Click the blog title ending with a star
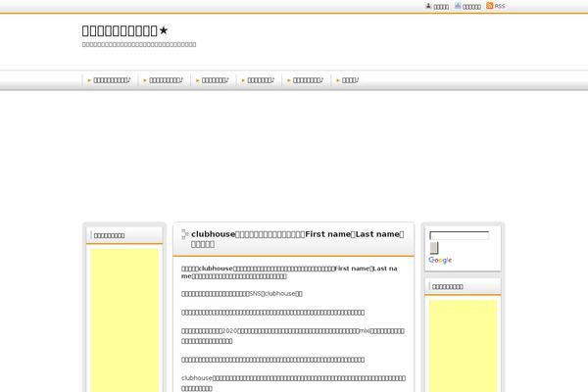The image size is (588, 392). click(124, 30)
